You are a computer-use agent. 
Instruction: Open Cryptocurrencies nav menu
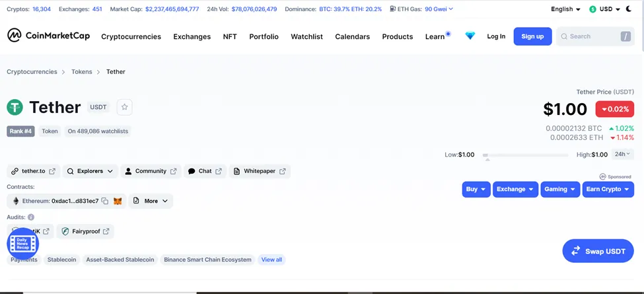click(x=131, y=36)
